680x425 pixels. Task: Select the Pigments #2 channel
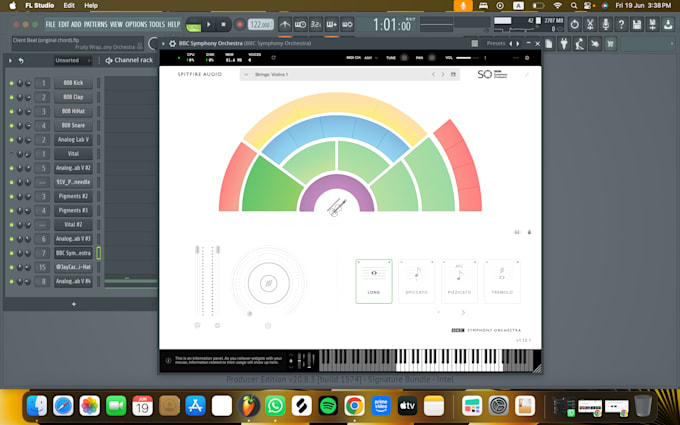[73, 196]
